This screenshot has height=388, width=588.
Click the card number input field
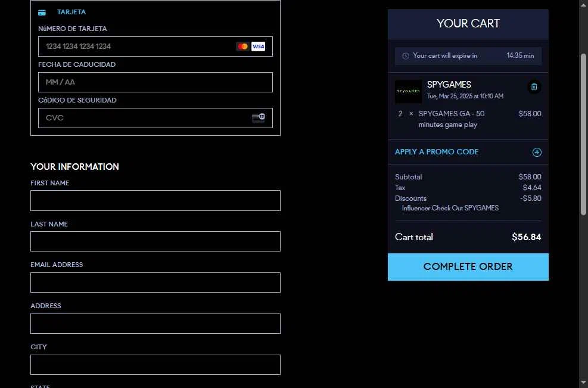[x=155, y=46]
